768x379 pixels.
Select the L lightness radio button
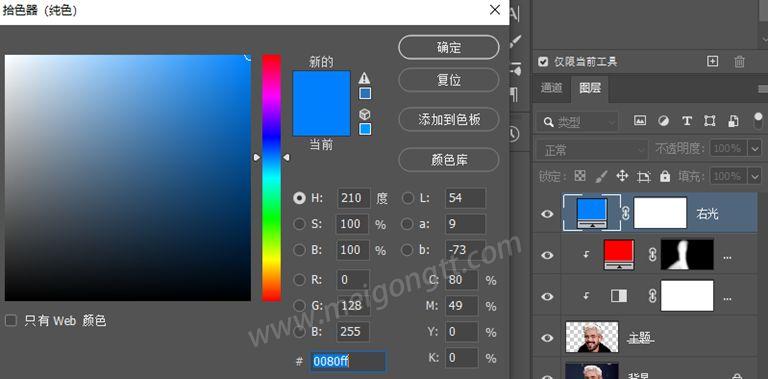(408, 198)
